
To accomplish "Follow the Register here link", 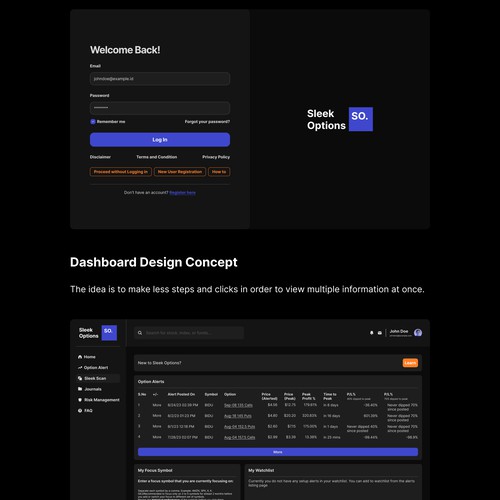I will coord(182,192).
